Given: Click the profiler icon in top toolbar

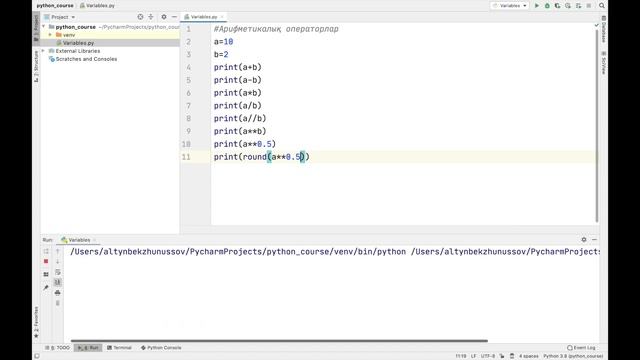Looking at the screenshot, I should click(568, 6).
